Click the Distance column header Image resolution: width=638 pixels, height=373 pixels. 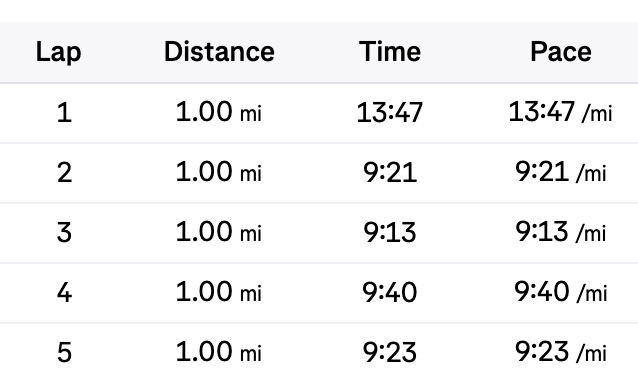coord(219,52)
